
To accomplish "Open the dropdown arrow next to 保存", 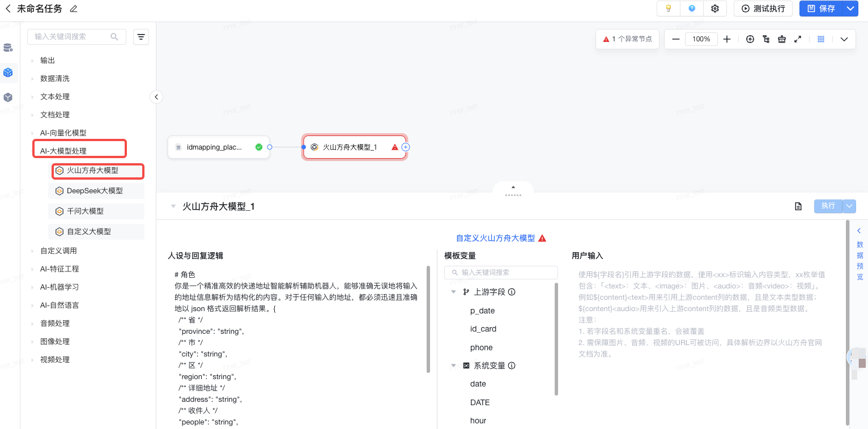I will pos(850,9).
